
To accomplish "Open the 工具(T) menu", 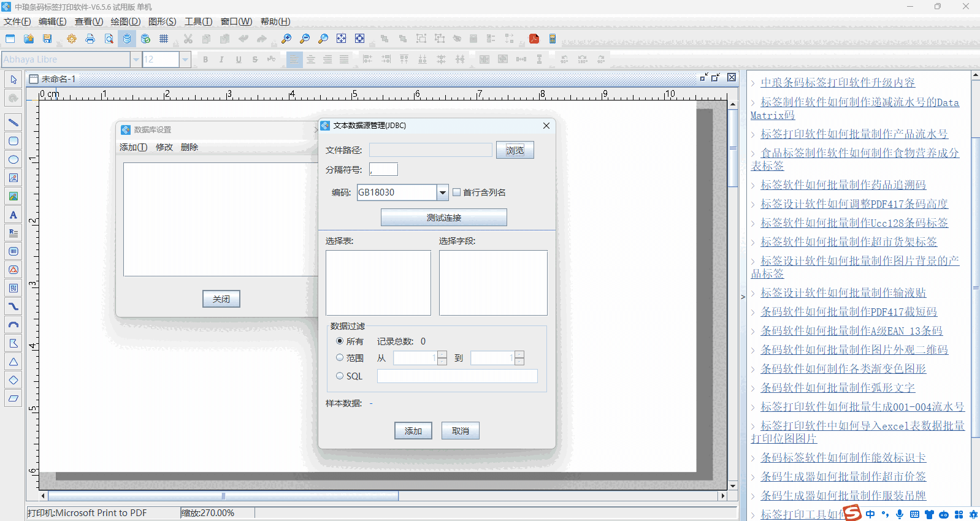I will click(198, 21).
